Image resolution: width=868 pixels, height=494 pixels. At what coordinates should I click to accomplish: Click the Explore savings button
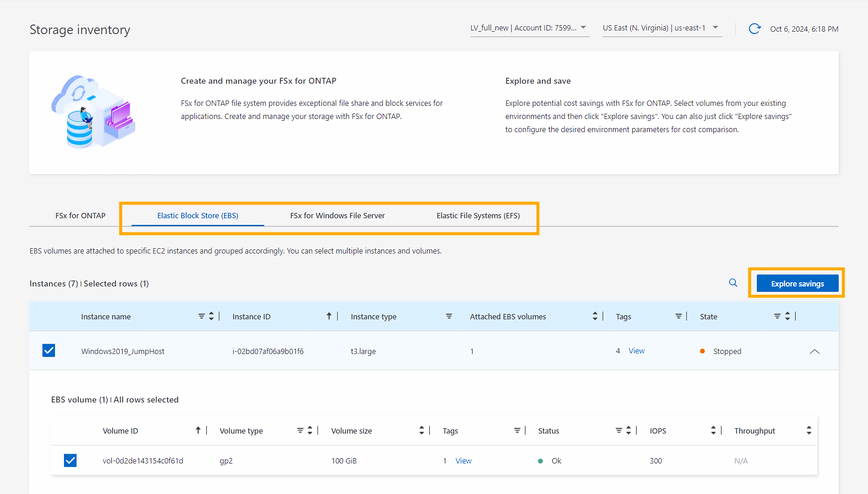(x=797, y=284)
